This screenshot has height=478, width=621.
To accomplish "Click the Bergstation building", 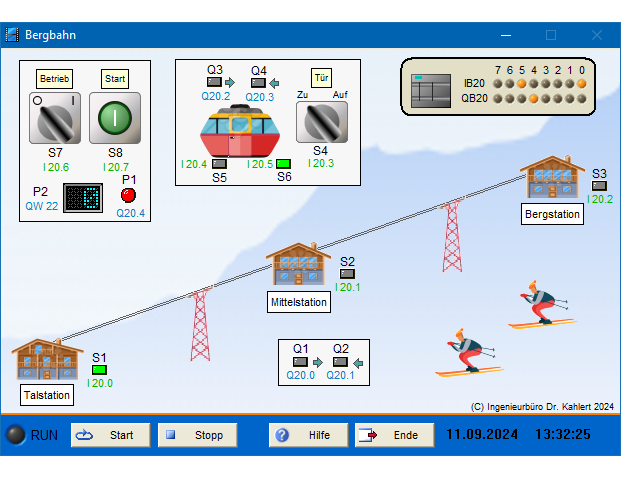I will [x=552, y=177].
